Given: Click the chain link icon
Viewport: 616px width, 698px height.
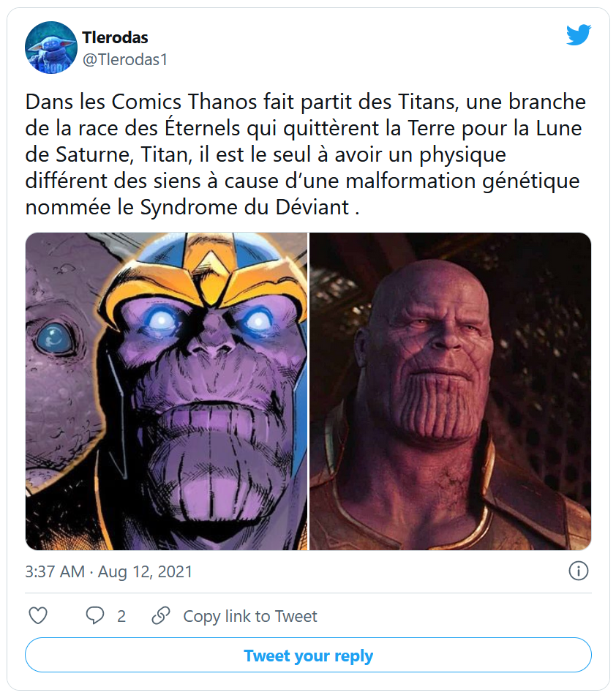Looking at the screenshot, I should coord(161,615).
